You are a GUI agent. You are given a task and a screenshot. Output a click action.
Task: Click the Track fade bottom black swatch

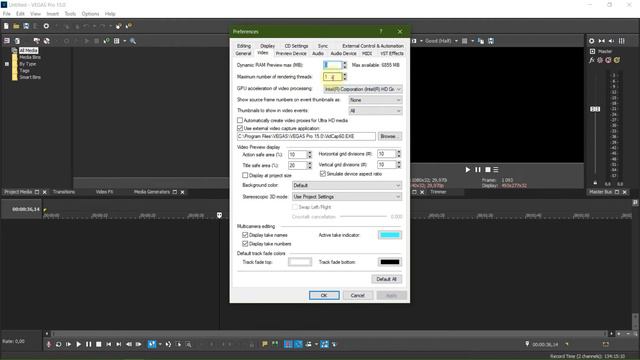pos(390,262)
